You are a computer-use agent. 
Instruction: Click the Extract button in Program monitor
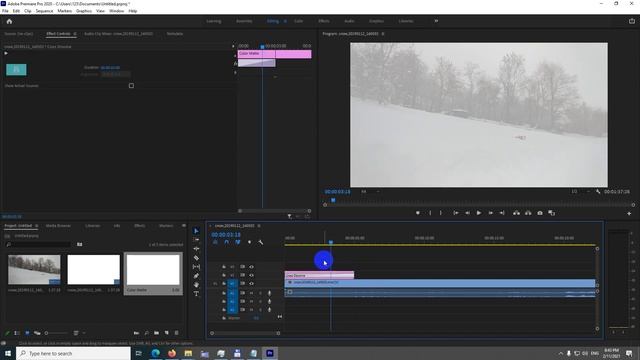(528, 213)
